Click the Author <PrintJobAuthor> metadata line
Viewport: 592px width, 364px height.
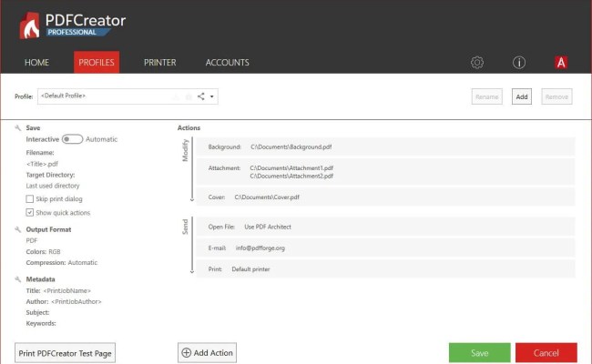point(64,301)
